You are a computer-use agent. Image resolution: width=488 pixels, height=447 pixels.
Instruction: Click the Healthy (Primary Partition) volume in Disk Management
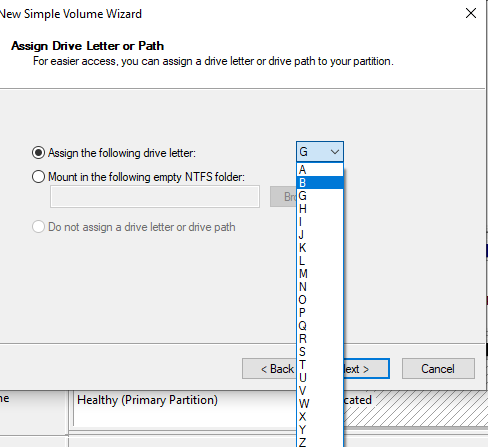click(x=184, y=409)
